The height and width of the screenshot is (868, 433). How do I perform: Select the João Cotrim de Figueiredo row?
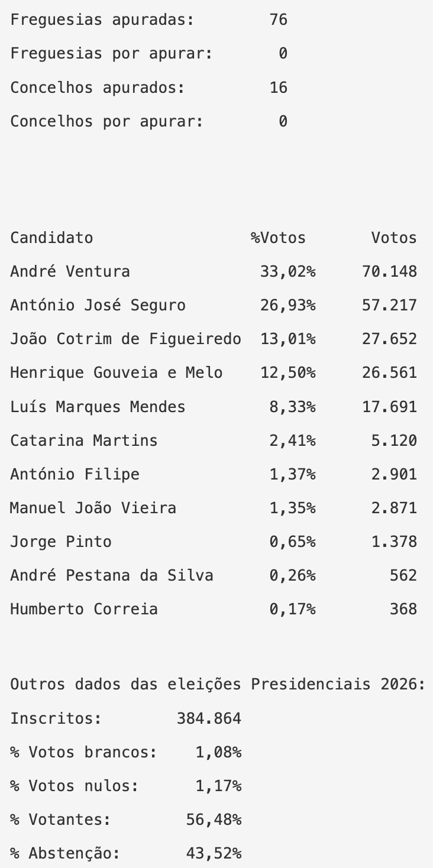pyautogui.click(x=125, y=339)
